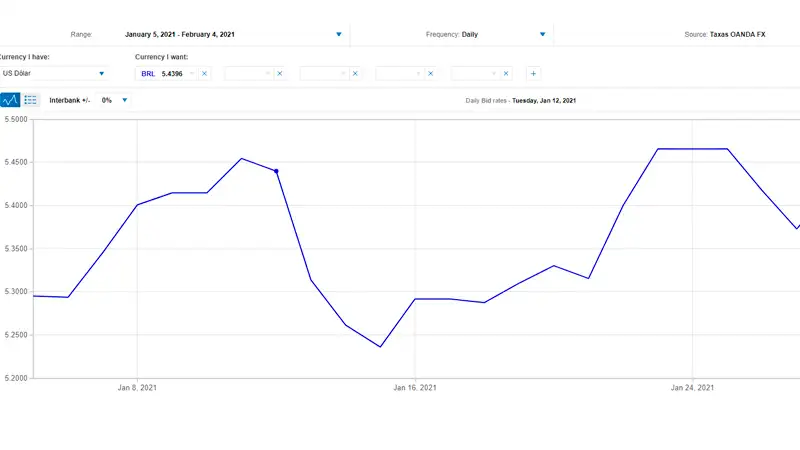Switch to table view icon
The width and height of the screenshot is (800, 450).
(x=31, y=100)
